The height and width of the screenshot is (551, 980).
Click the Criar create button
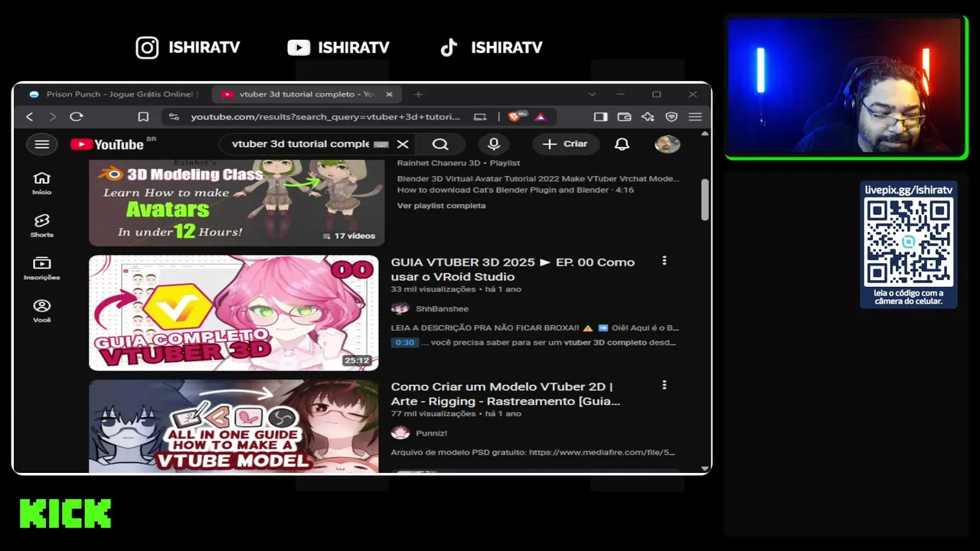click(x=565, y=144)
